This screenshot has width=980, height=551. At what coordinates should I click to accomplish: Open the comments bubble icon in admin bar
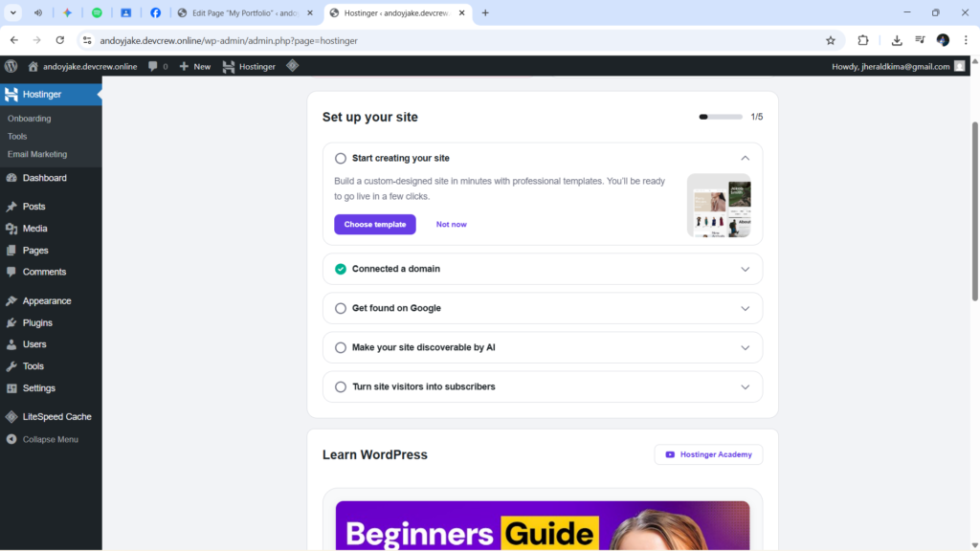153,66
